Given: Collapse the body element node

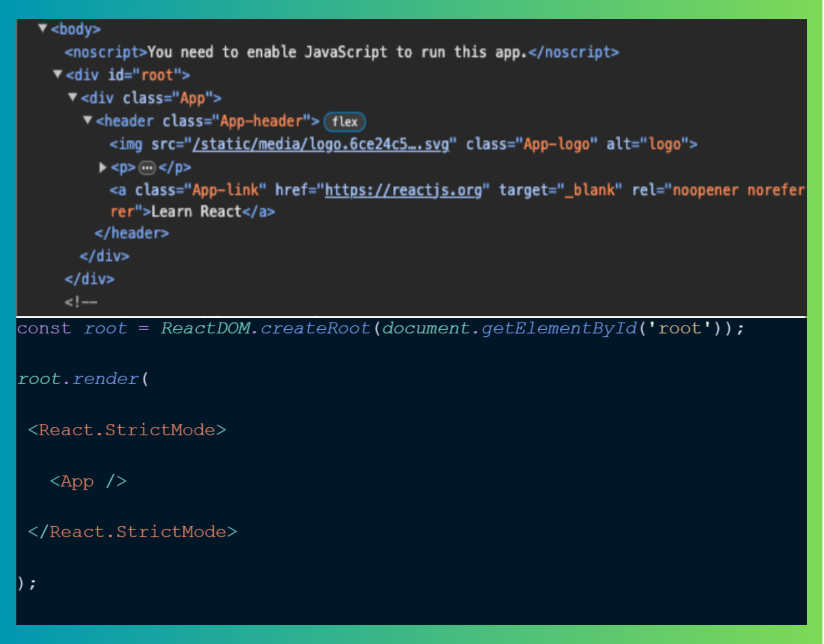Looking at the screenshot, I should (x=42, y=28).
